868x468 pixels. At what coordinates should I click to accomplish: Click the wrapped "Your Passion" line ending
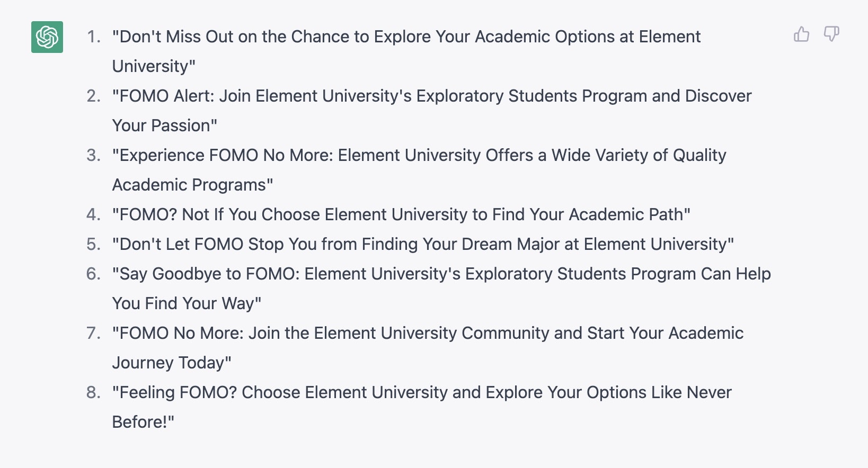coord(164,125)
